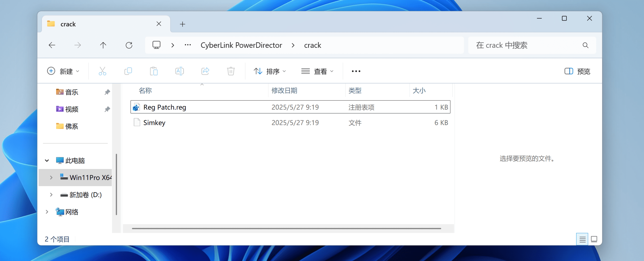The height and width of the screenshot is (261, 644).
Task: Toggle the Preview pane button
Action: [577, 71]
